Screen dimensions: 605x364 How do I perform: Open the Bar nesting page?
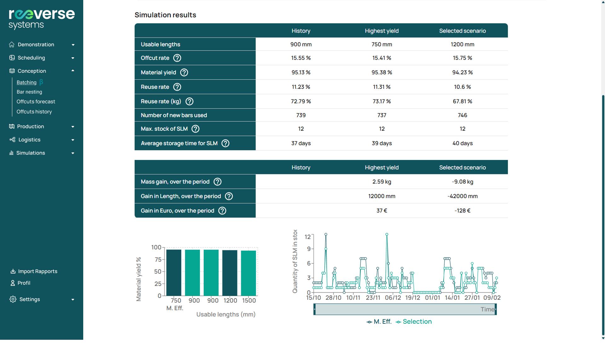click(x=29, y=92)
